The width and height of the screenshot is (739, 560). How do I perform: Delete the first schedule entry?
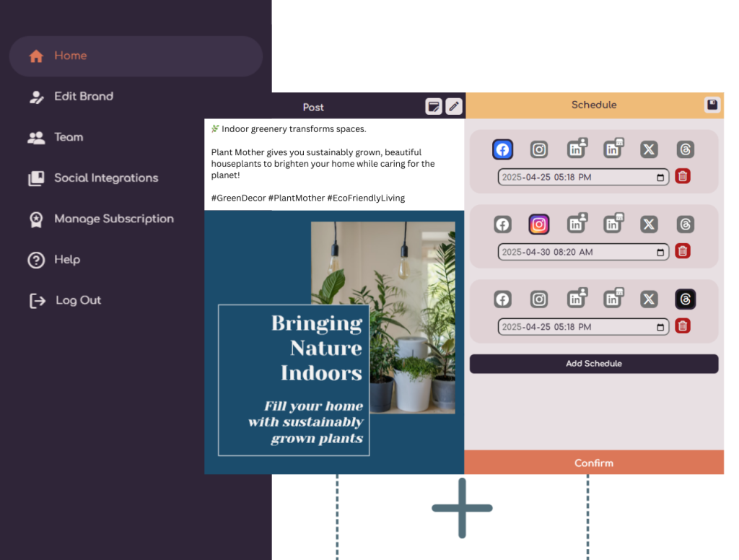(x=683, y=176)
